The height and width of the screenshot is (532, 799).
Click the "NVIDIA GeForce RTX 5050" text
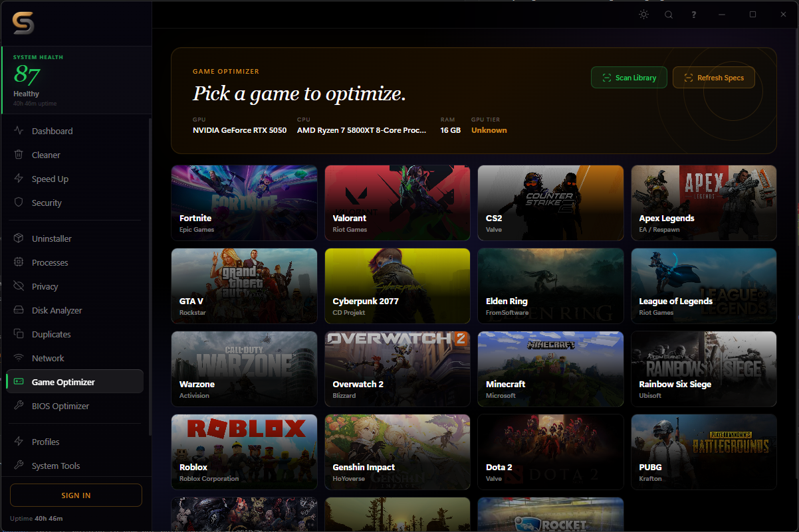pyautogui.click(x=239, y=130)
